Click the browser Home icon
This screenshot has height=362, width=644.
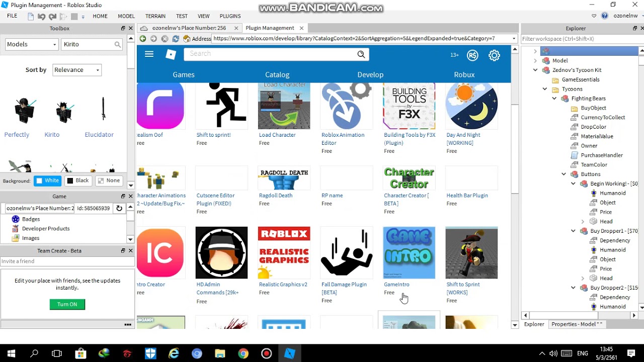(x=187, y=39)
